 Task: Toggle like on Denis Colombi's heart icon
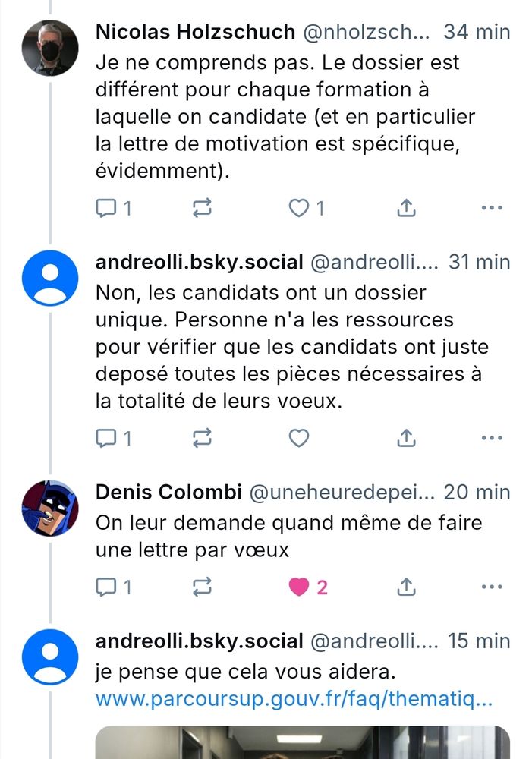(299, 586)
